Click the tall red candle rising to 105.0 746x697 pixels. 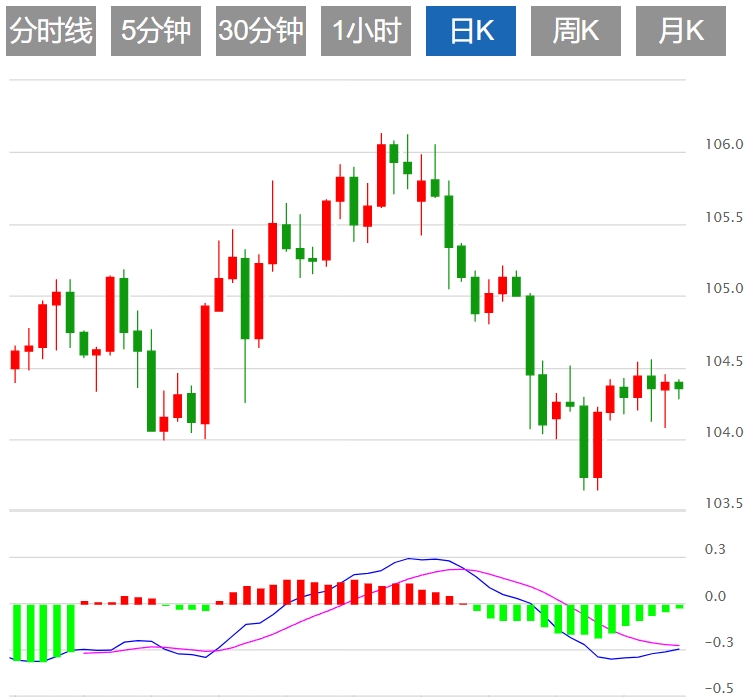[x=205, y=365]
